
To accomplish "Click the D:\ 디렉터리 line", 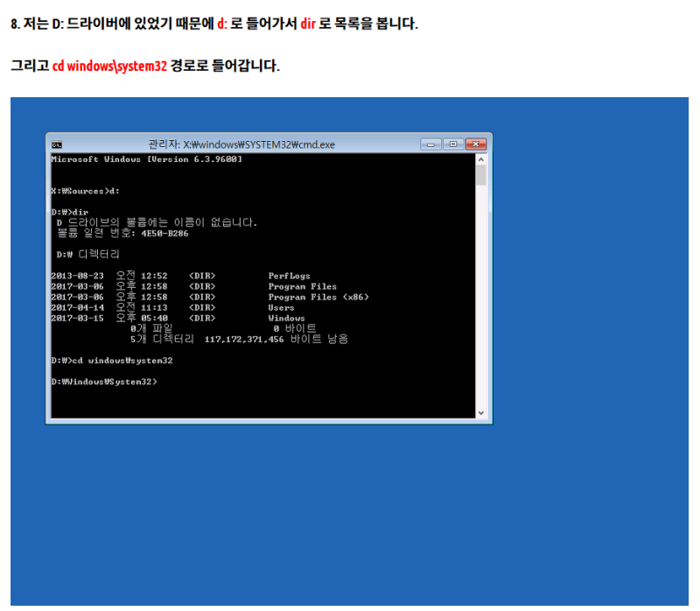I will 87,254.
